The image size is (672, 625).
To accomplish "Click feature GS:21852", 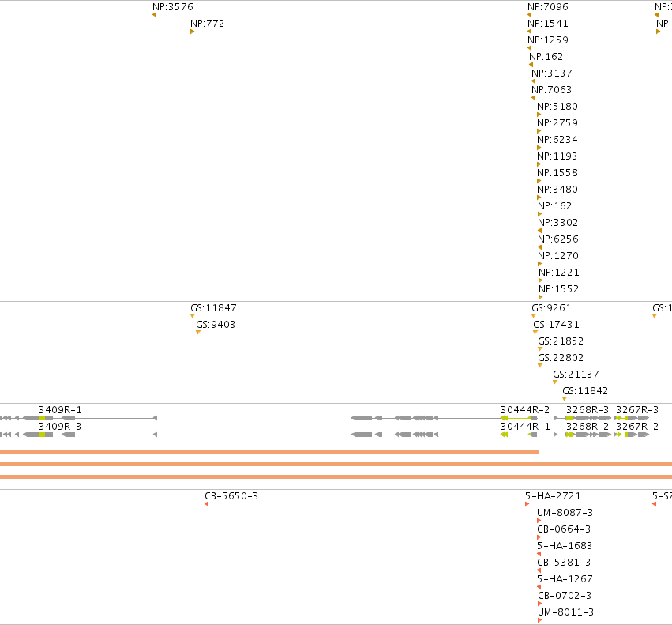I will 561,341.
